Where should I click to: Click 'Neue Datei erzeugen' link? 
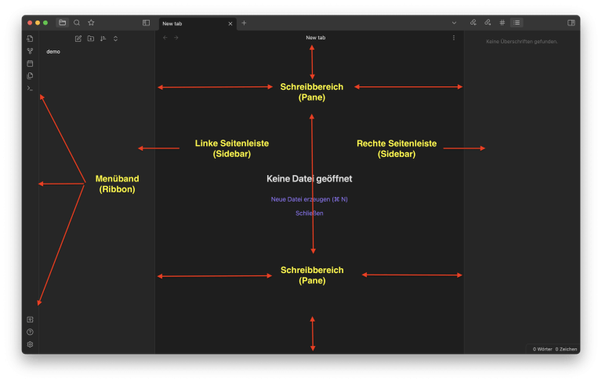[309, 199]
